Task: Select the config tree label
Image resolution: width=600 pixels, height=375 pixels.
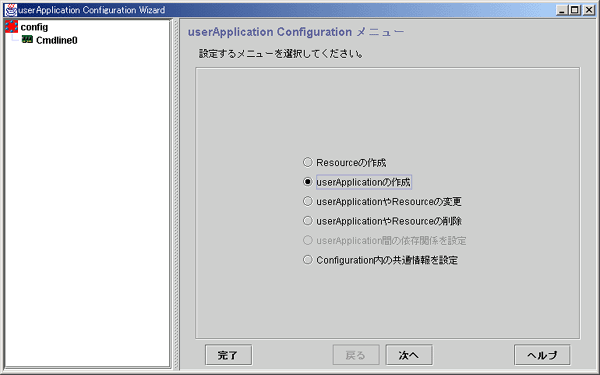Action: [x=34, y=27]
